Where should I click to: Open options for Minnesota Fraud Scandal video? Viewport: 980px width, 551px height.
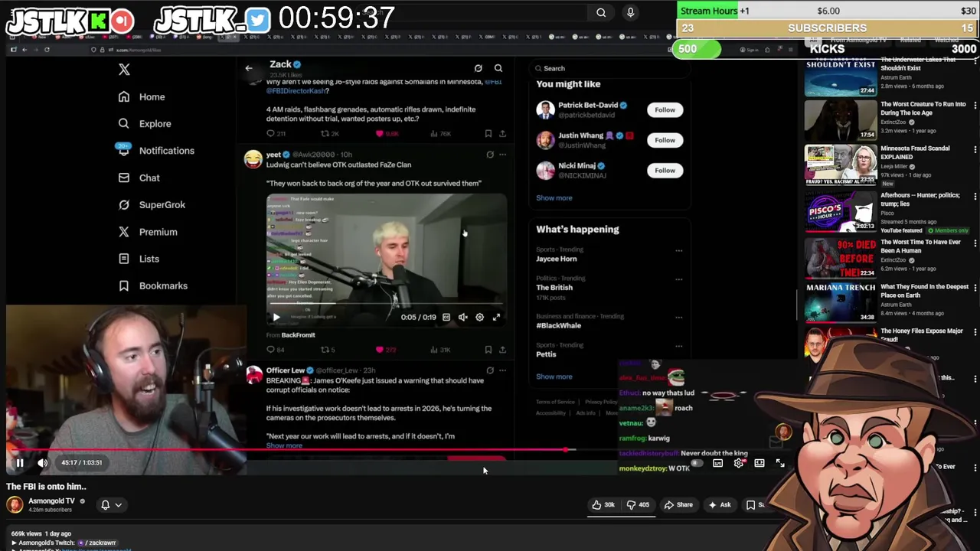pyautogui.click(x=975, y=150)
